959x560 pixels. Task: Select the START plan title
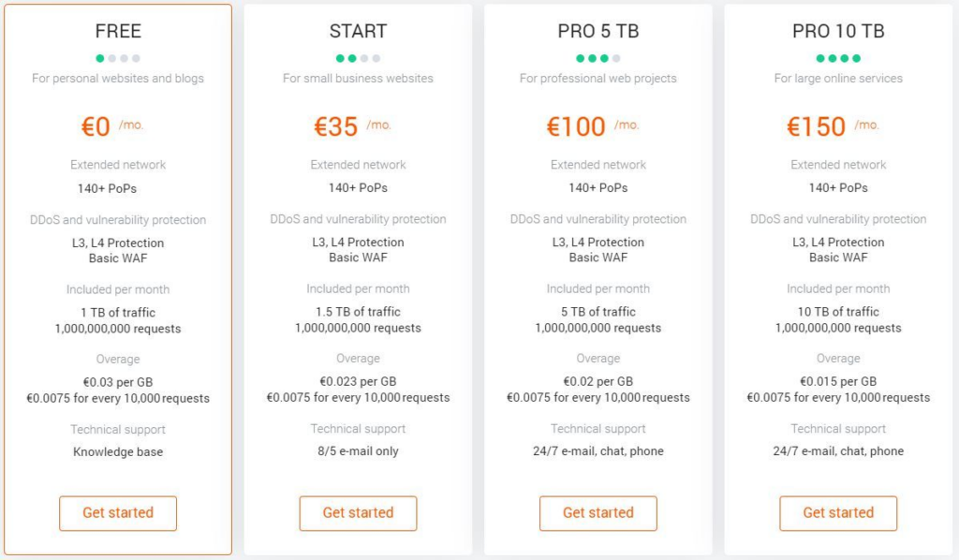(x=358, y=31)
